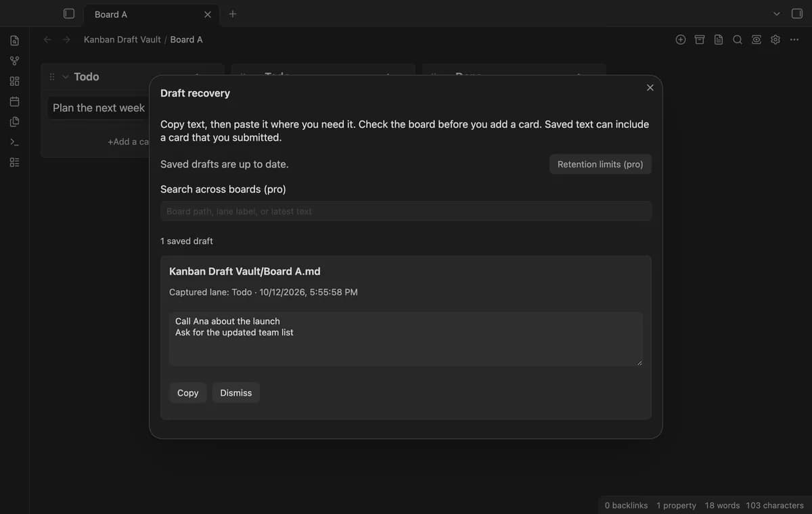
Task: Click the 'Draft recovery' dialog heading
Action: [195, 93]
